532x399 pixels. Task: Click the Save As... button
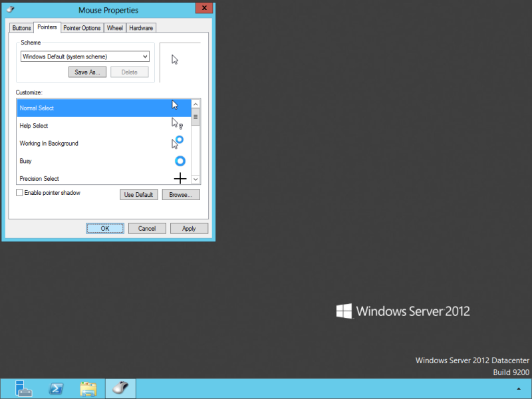point(87,72)
